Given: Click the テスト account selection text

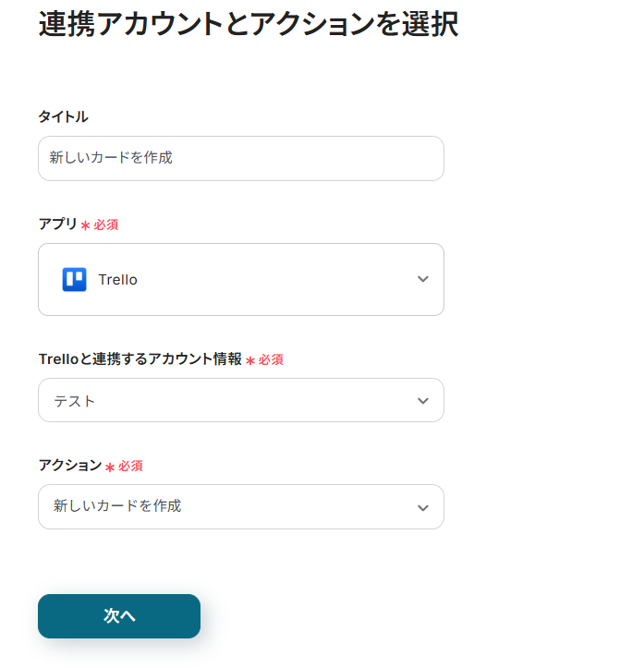Looking at the screenshot, I should pyautogui.click(x=74, y=401).
